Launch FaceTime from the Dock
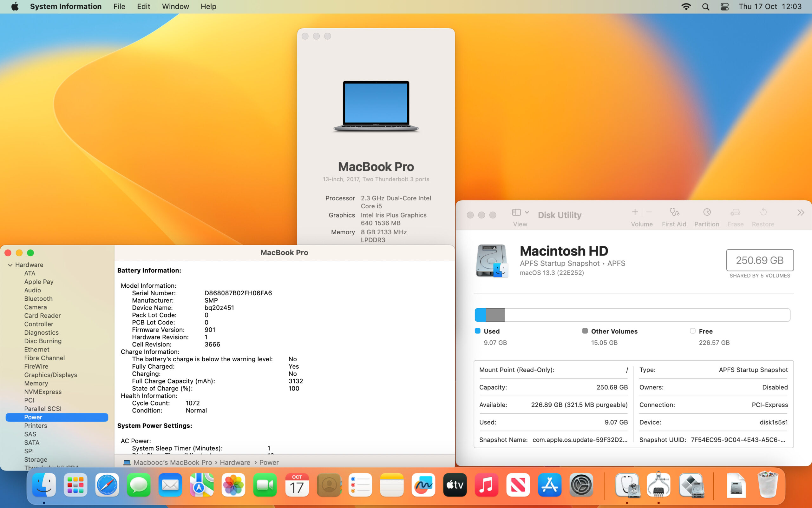 coord(265,485)
